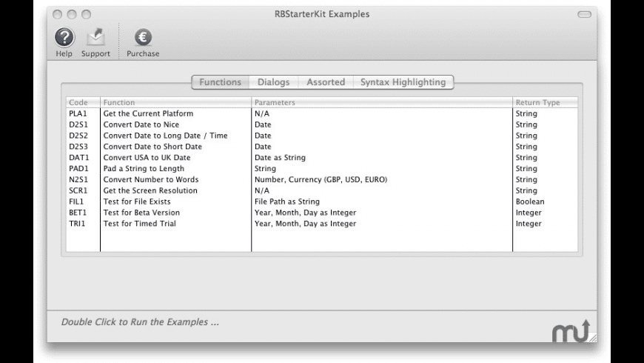
Task: Select 'Get the Screen Resolution' row
Action: [x=322, y=190]
